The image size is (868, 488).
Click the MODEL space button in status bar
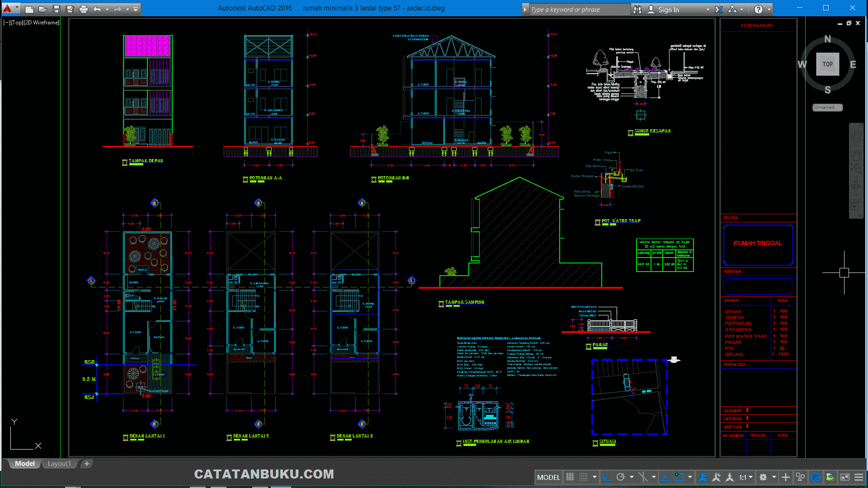pos(548,477)
